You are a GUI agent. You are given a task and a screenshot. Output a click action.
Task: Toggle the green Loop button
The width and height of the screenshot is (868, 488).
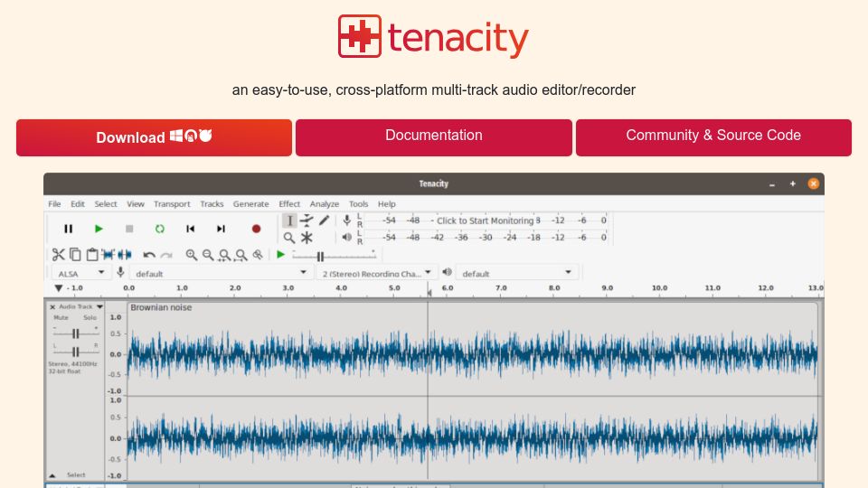pos(159,229)
